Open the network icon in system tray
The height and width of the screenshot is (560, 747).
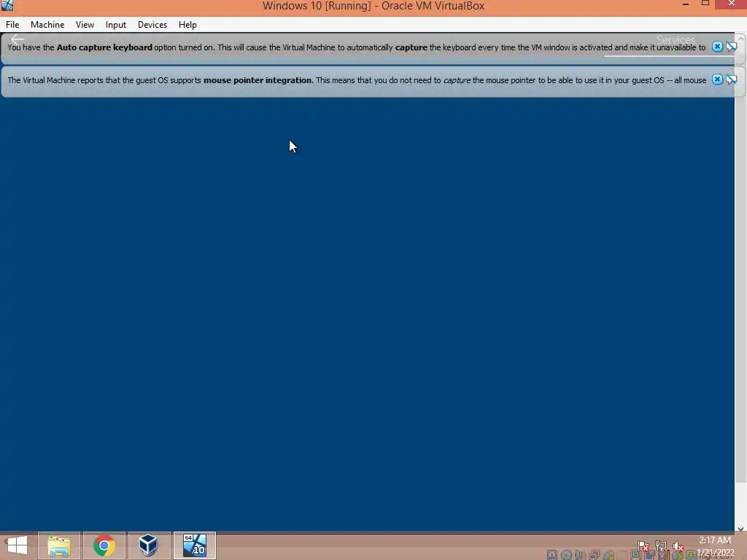[x=661, y=545]
